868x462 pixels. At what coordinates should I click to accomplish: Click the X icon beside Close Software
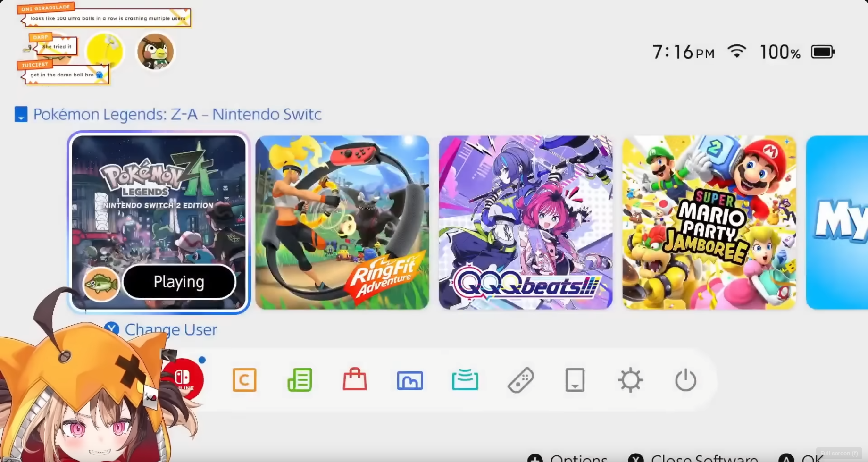click(636, 458)
